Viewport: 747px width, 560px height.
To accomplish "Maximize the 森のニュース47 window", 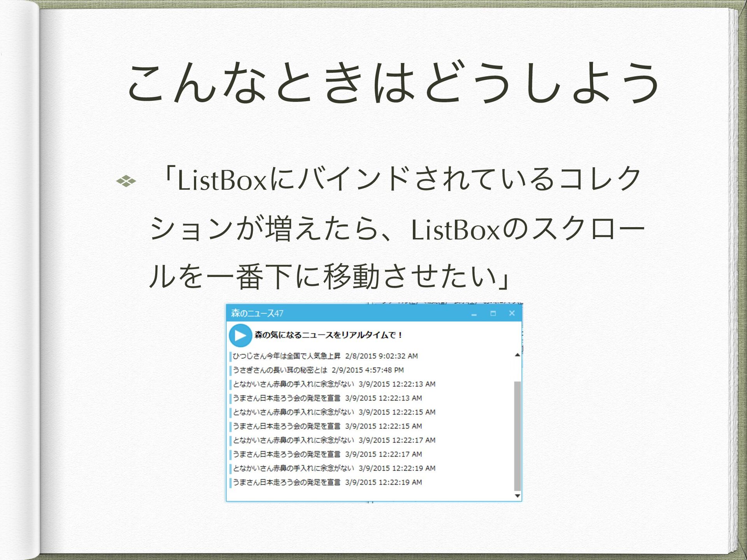I will pyautogui.click(x=493, y=313).
